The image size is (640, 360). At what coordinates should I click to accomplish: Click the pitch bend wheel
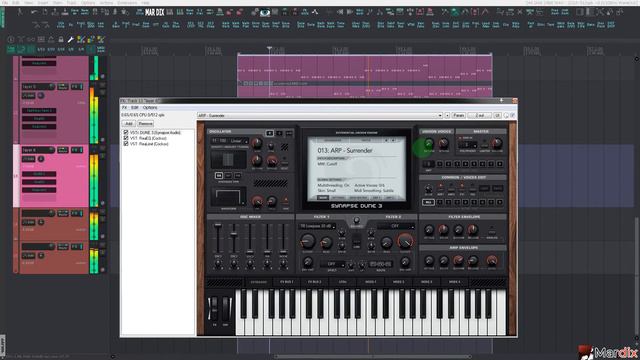(215, 309)
